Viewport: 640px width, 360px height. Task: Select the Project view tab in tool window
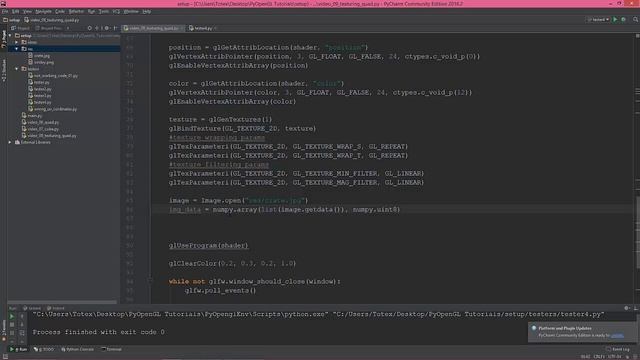20,28
